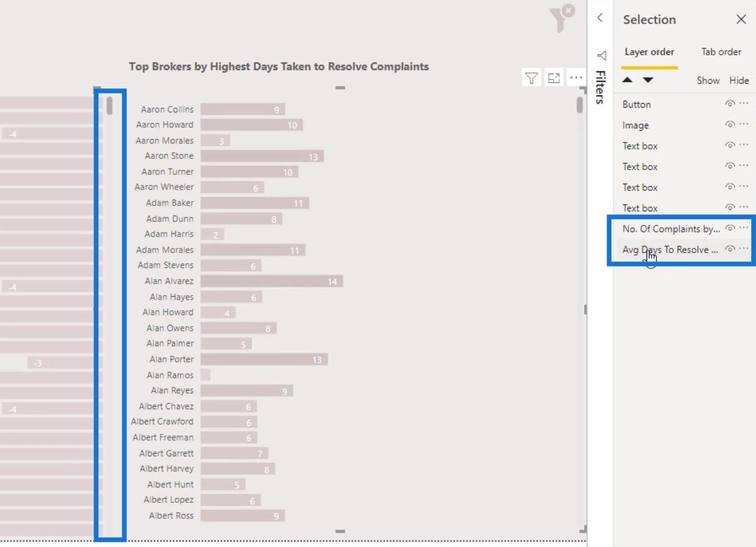Enter focus mode for the brokers chart
The image size is (756, 547).
554,78
